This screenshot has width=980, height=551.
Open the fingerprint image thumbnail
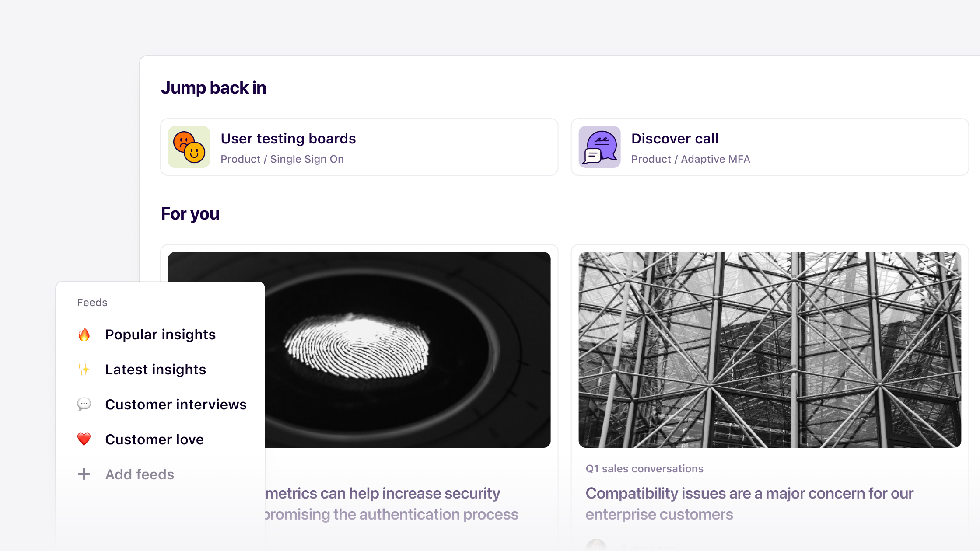pyautogui.click(x=407, y=350)
